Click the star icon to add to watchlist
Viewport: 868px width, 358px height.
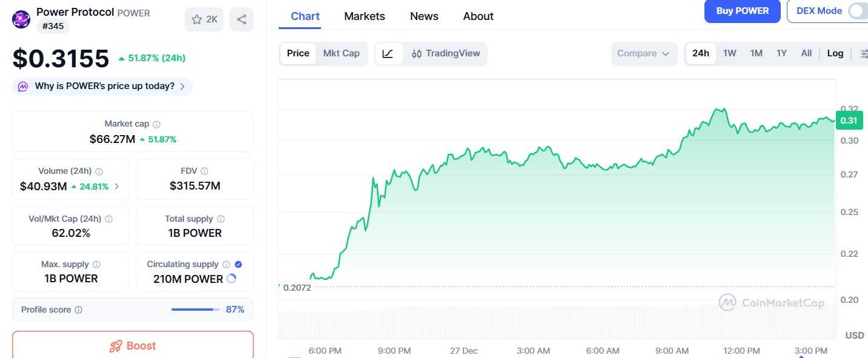(197, 19)
